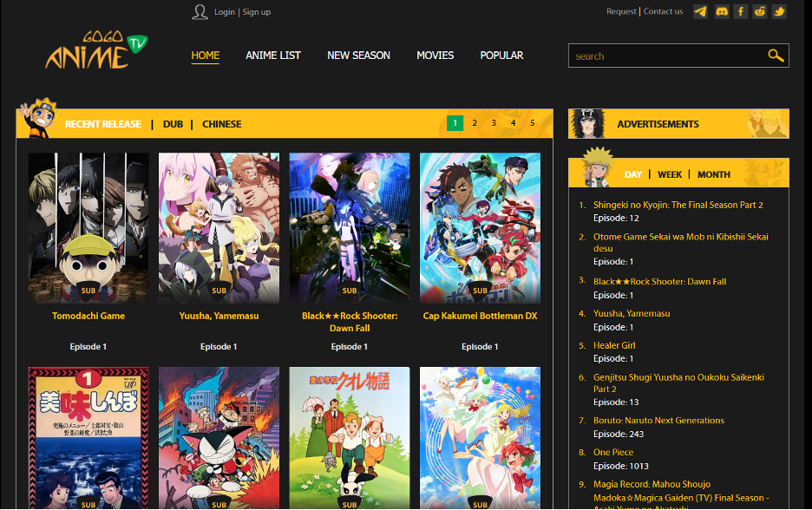Open One Piece from popular list
Image resolution: width=812 pixels, height=510 pixels.
pos(613,452)
